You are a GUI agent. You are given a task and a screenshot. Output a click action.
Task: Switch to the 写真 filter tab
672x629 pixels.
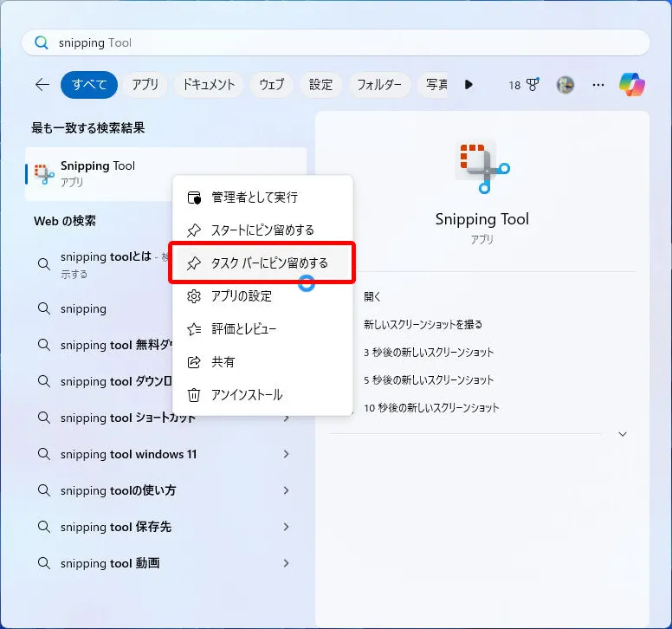(x=433, y=85)
